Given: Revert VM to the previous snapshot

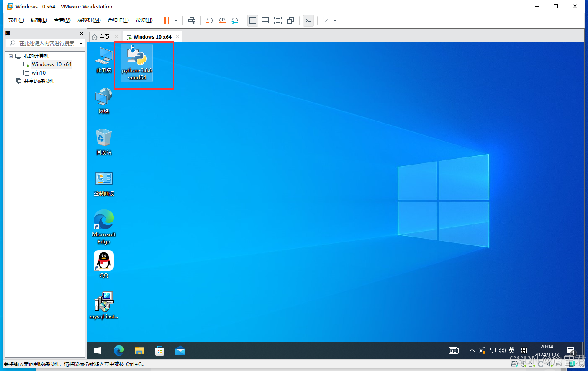Looking at the screenshot, I should pyautogui.click(x=222, y=21).
